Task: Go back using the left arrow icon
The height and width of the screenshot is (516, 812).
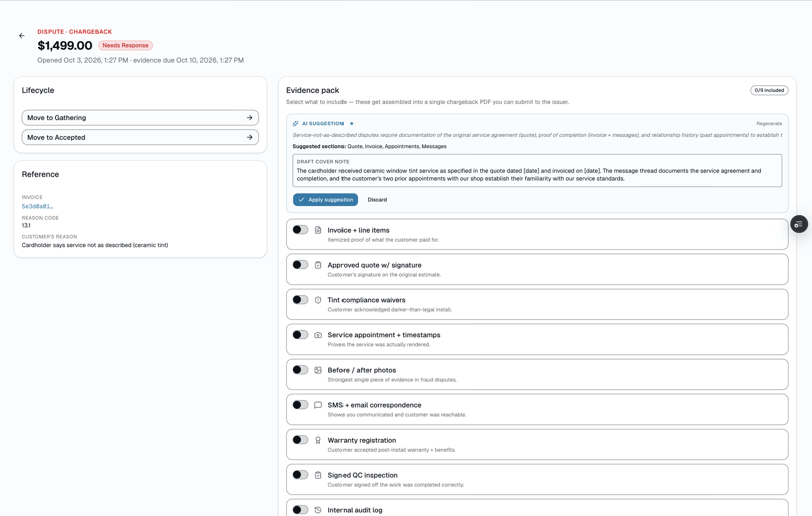Action: tap(22, 36)
